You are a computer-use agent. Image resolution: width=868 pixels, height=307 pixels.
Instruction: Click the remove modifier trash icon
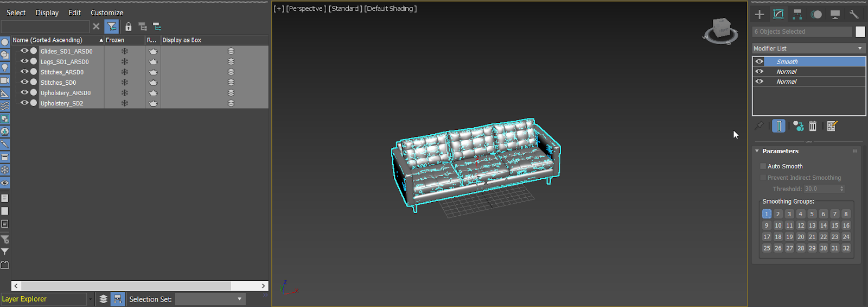click(813, 126)
